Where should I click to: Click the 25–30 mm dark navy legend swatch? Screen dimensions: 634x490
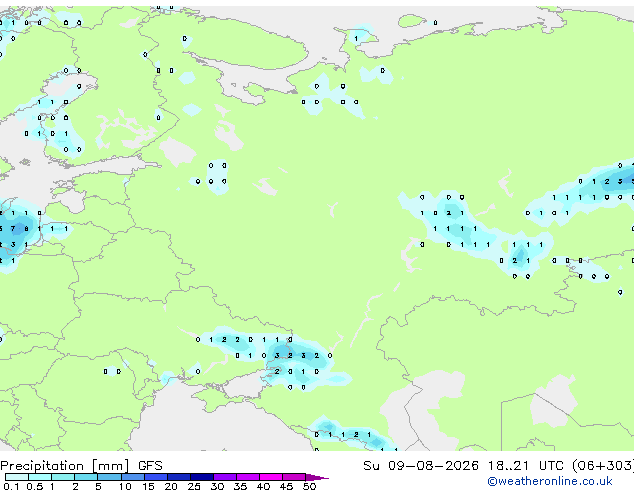[202, 477]
